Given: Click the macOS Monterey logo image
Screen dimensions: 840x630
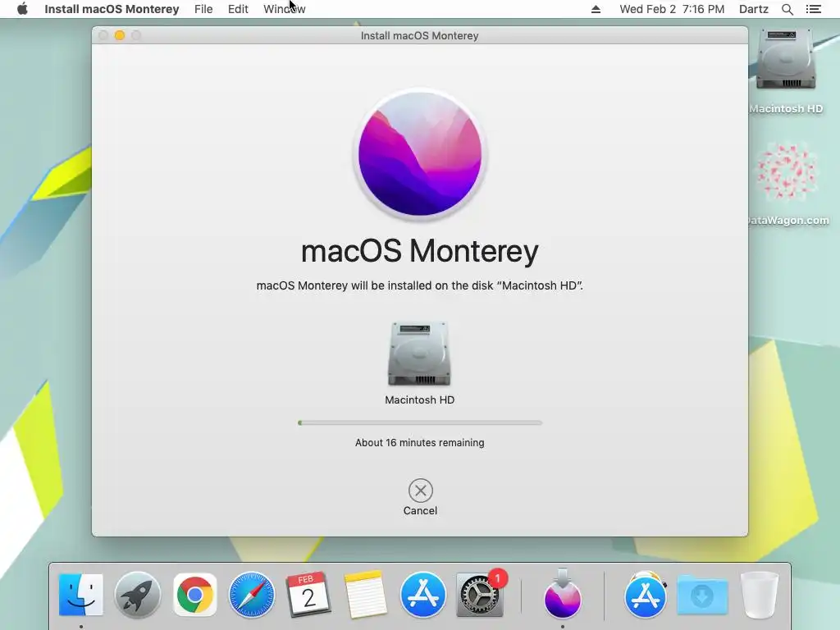Looking at the screenshot, I should point(420,154).
